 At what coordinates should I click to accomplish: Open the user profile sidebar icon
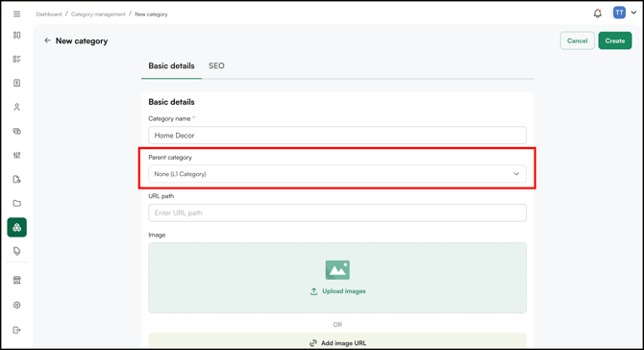pos(17,107)
